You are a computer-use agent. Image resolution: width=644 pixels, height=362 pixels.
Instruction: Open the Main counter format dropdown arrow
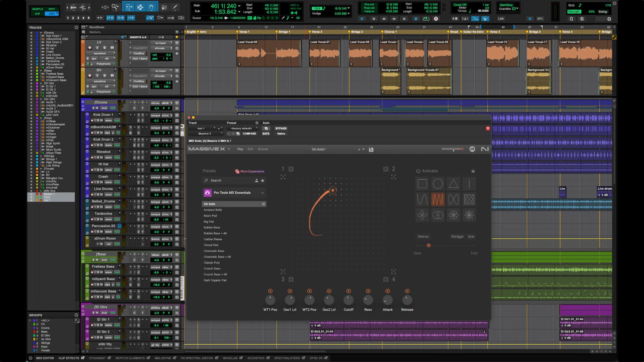(x=239, y=6)
